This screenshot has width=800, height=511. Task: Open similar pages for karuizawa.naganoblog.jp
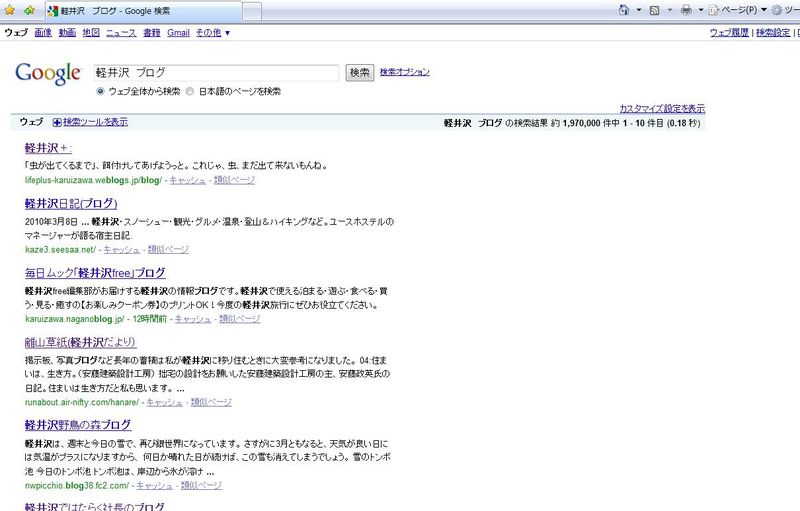click(240, 319)
